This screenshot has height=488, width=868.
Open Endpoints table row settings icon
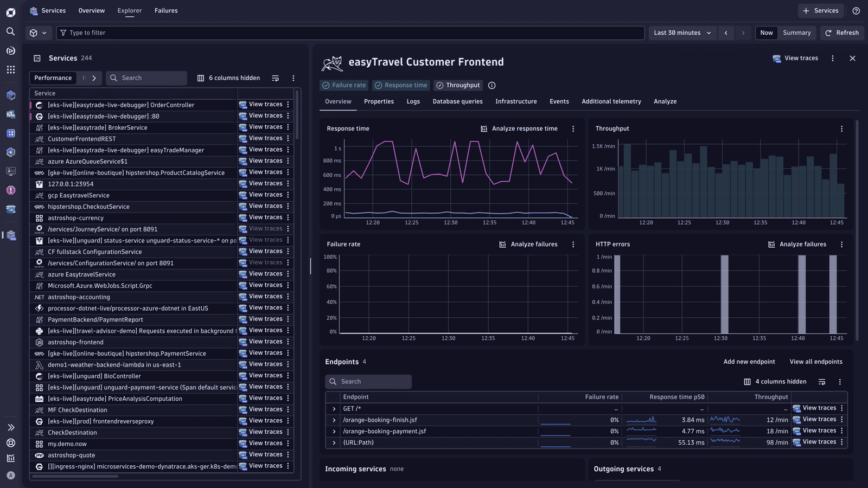point(822,382)
